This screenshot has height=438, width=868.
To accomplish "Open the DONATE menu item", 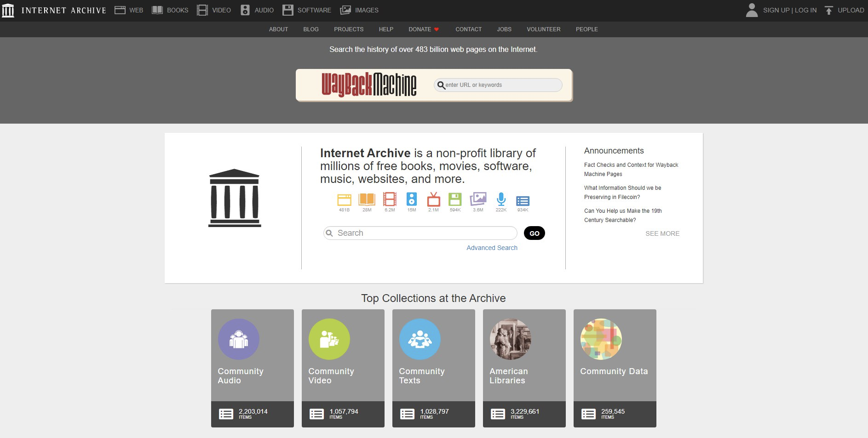I will [x=424, y=29].
